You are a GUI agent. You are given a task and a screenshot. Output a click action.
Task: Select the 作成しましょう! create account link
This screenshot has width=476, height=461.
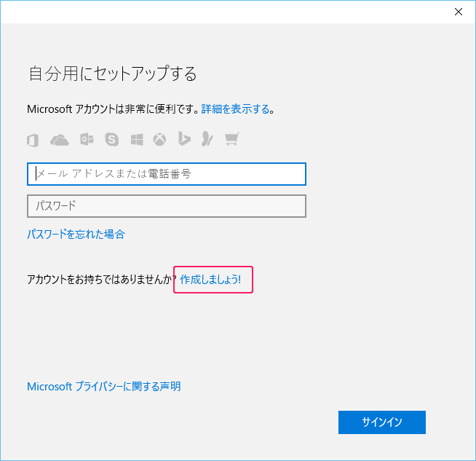(210, 280)
